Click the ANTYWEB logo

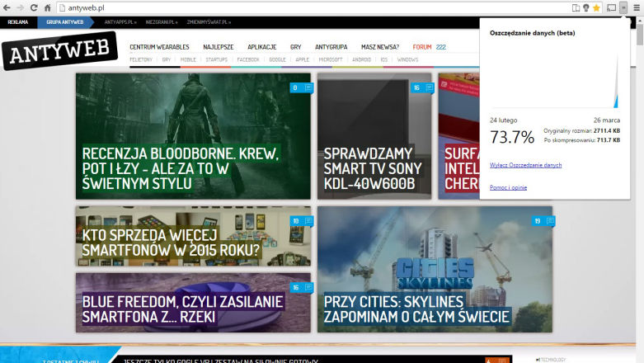[59, 50]
